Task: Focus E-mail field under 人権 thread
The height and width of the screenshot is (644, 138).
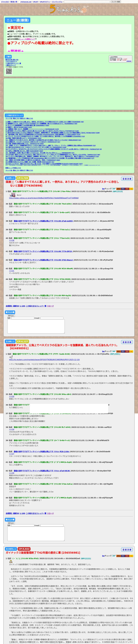Action: click(52, 318)
